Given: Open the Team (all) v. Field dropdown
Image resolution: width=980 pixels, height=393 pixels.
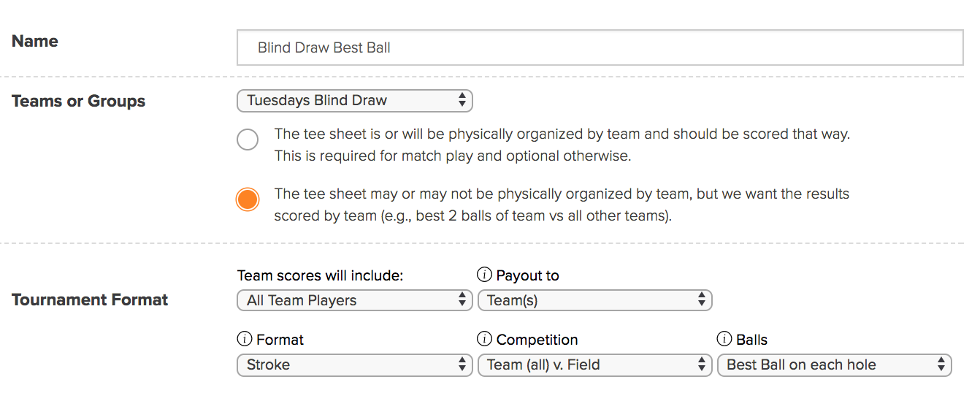Looking at the screenshot, I should [594, 365].
